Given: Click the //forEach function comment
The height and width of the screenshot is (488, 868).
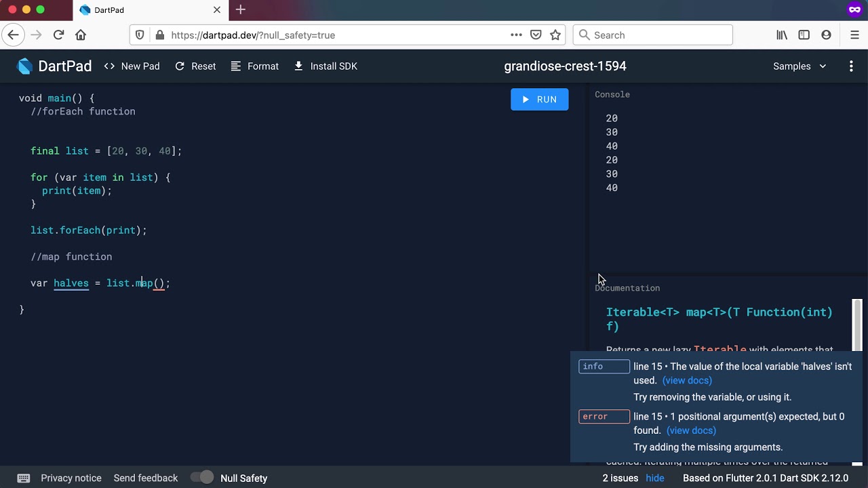Looking at the screenshot, I should coord(83,112).
